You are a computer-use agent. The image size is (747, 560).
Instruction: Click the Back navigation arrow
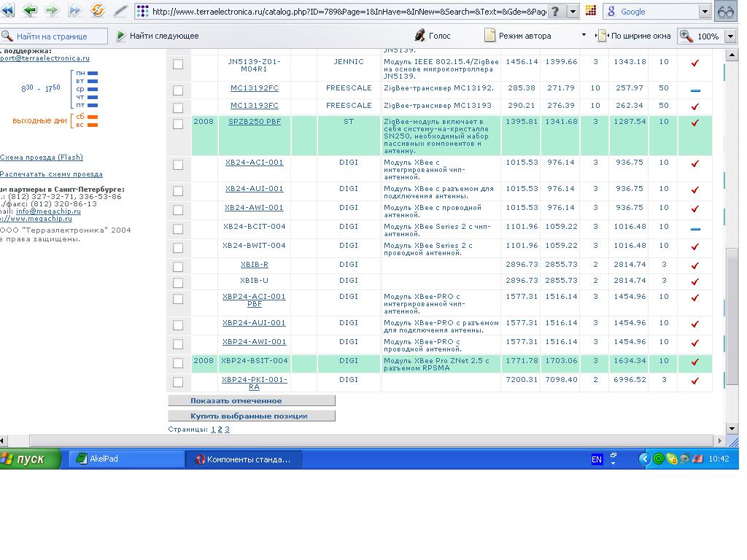(30, 11)
